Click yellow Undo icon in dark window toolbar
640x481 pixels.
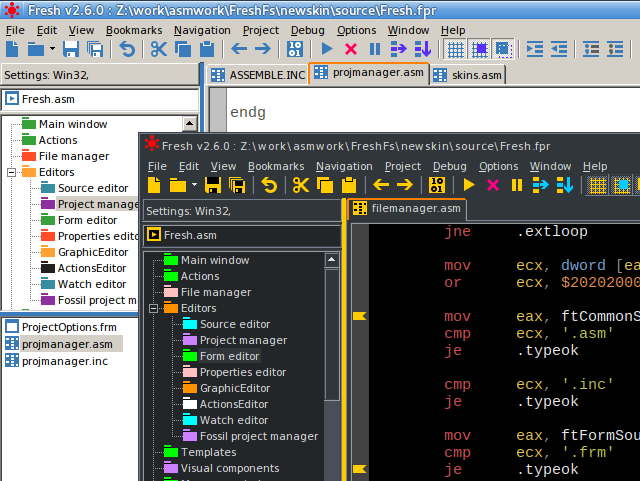coord(269,185)
